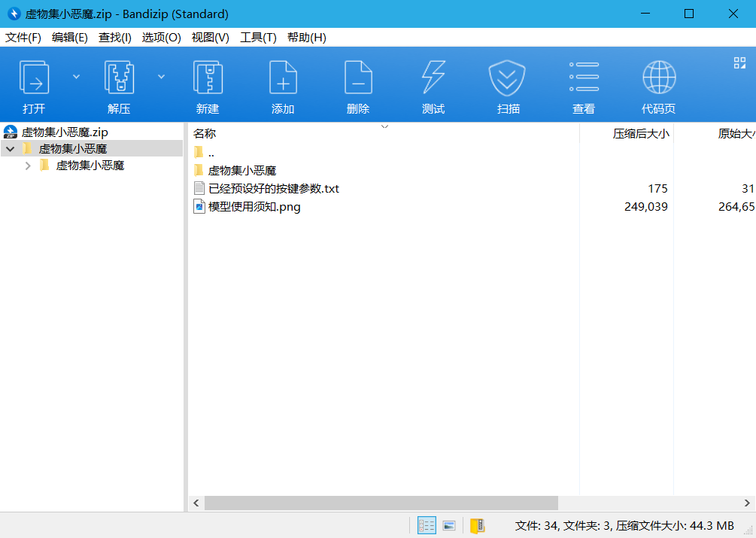Click the 扫描 (Scan) shield icon

click(507, 78)
